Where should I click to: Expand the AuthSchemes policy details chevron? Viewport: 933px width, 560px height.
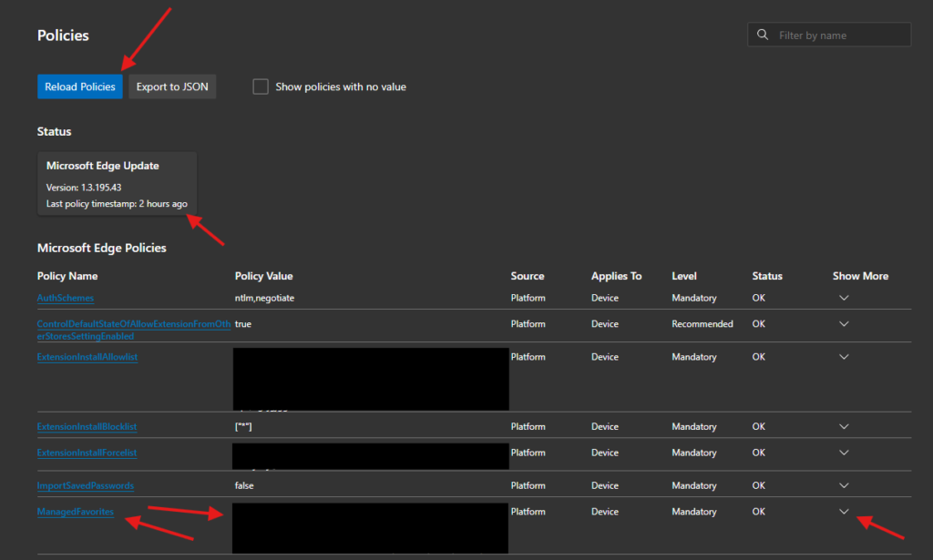point(844,297)
